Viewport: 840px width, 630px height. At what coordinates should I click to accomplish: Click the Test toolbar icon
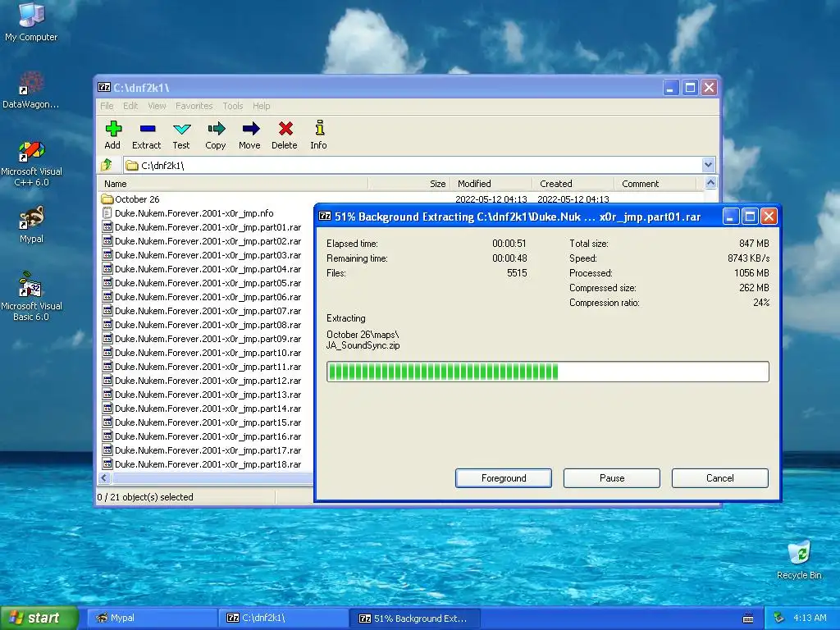(181, 129)
